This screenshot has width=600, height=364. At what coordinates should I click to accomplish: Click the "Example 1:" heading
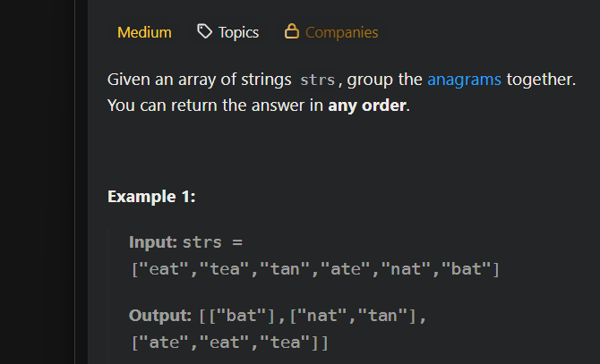(x=151, y=196)
